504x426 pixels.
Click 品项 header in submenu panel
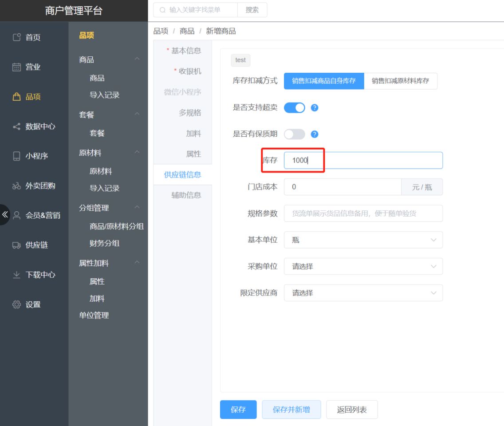pos(87,35)
